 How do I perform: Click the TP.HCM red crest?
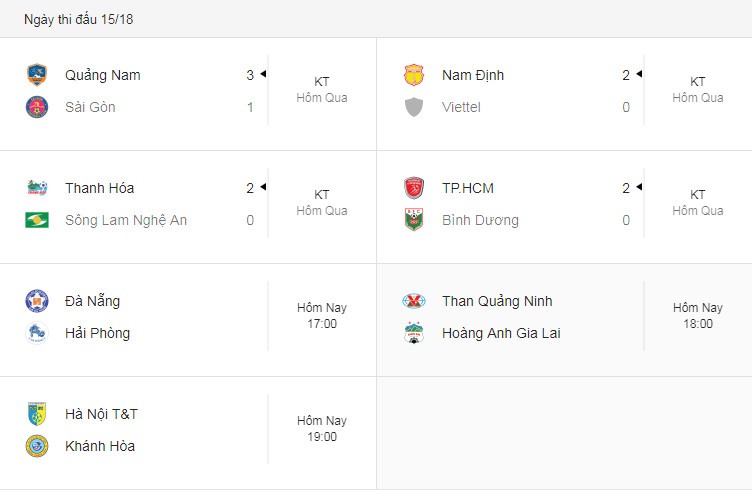tap(414, 188)
